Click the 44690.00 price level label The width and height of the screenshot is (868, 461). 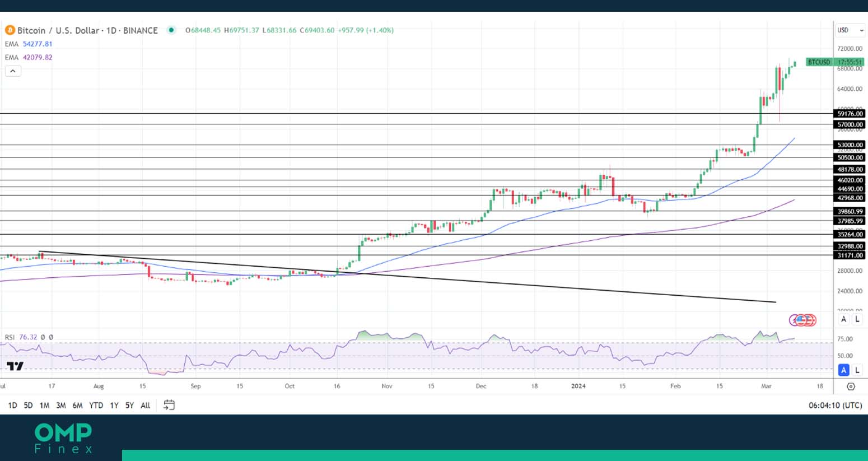(x=850, y=189)
